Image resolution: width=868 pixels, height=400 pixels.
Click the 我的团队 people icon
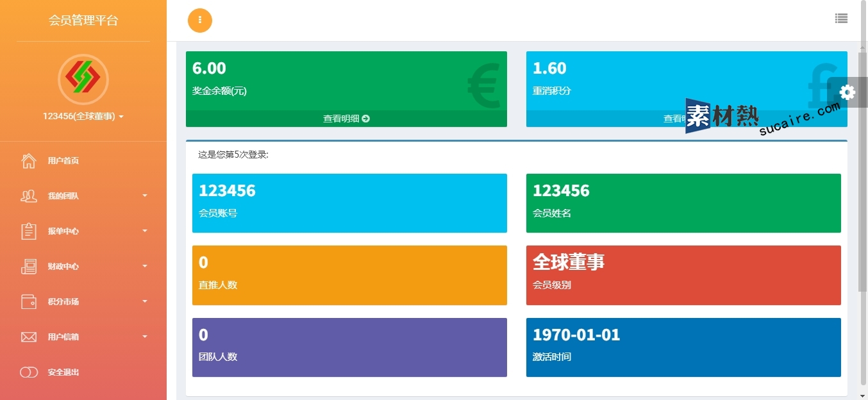tap(29, 196)
